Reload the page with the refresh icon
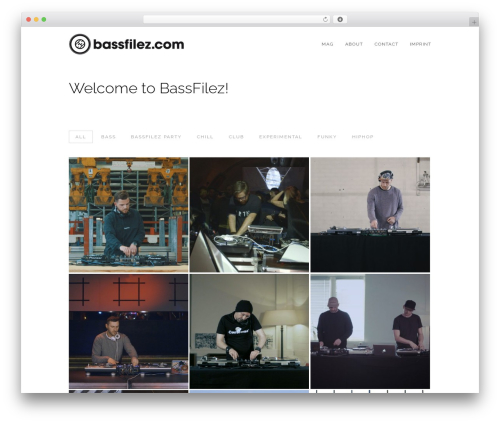This screenshot has width=500, height=423. [325, 20]
